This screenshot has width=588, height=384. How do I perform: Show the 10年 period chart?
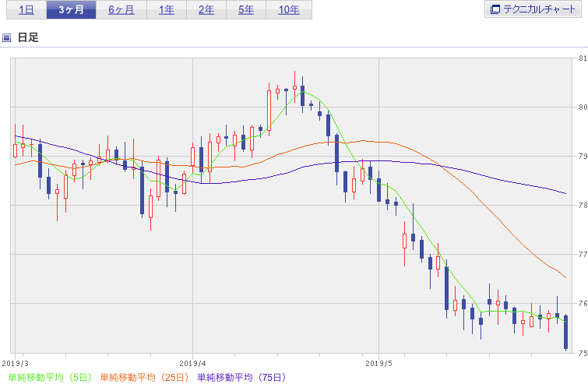coord(289,10)
